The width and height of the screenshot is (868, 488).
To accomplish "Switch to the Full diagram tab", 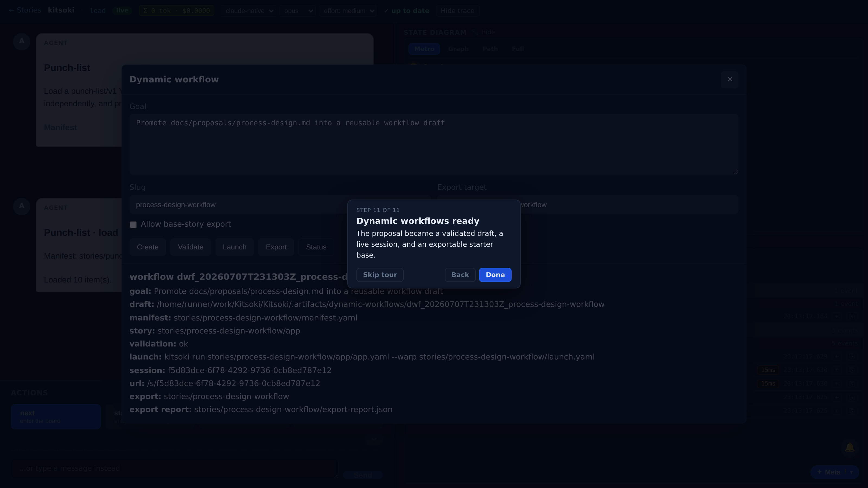I will 518,49.
